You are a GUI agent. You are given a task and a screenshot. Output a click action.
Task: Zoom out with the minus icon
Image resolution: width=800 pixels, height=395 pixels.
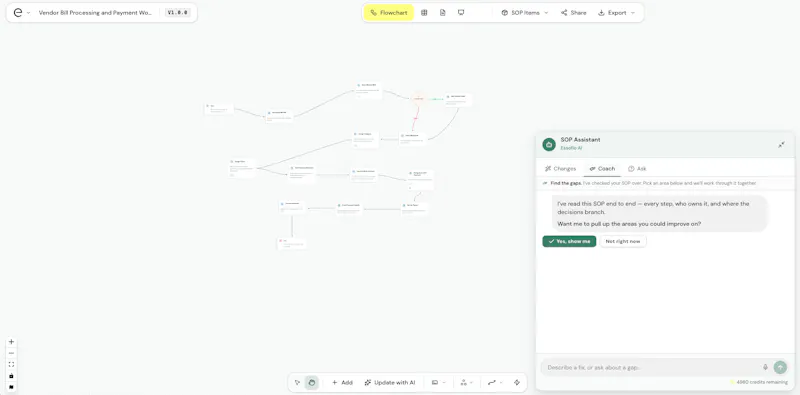[x=11, y=353]
